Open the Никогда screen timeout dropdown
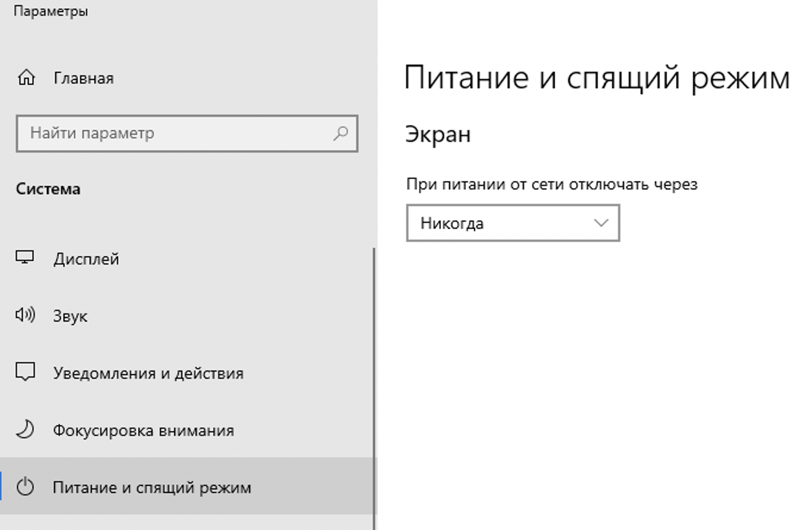Screen dimensions: 812x530 [x=513, y=223]
